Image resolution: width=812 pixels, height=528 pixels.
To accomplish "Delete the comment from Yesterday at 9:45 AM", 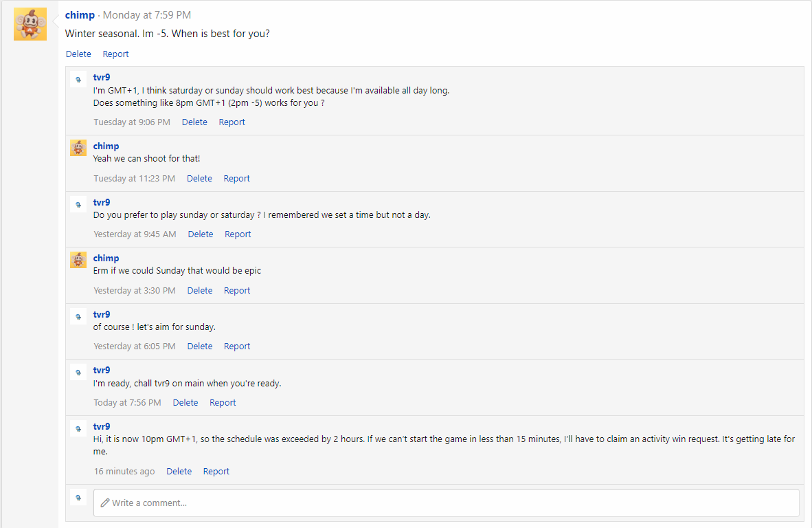I will click(x=201, y=234).
